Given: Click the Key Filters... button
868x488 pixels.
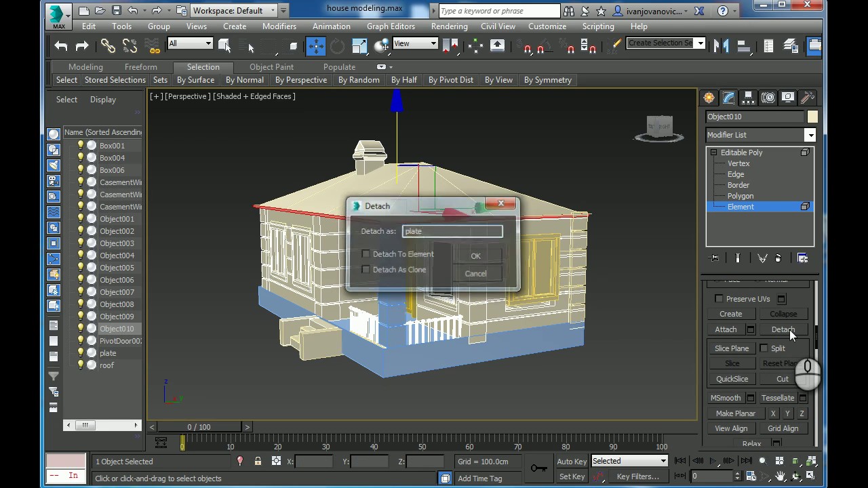Looking at the screenshot, I should (637, 476).
